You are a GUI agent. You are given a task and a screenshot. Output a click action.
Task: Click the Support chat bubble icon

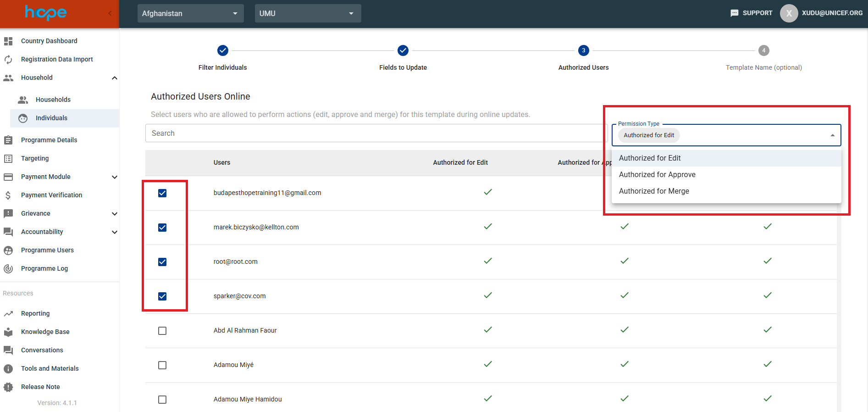735,13
